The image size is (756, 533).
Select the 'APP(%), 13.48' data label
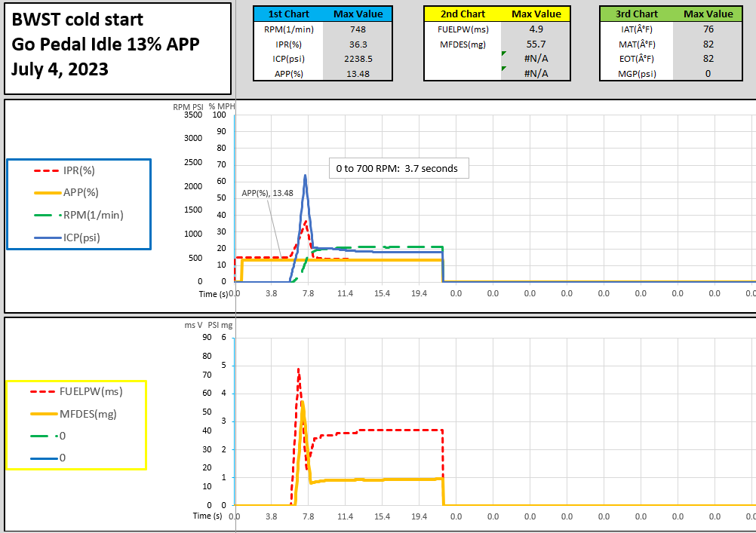266,193
